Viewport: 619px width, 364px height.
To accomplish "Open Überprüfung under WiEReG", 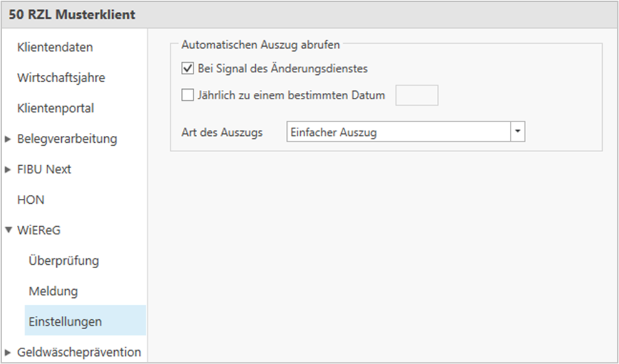I will [x=62, y=261].
